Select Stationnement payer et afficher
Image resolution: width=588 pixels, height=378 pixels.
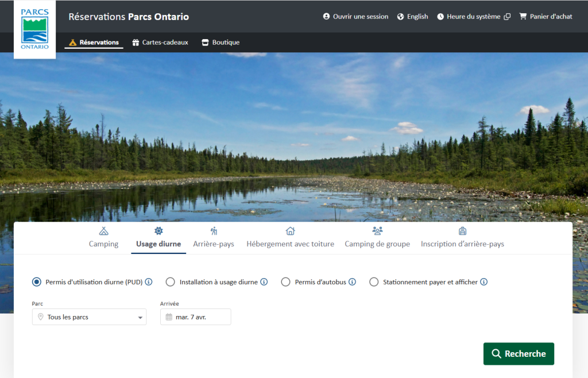pyautogui.click(x=374, y=281)
